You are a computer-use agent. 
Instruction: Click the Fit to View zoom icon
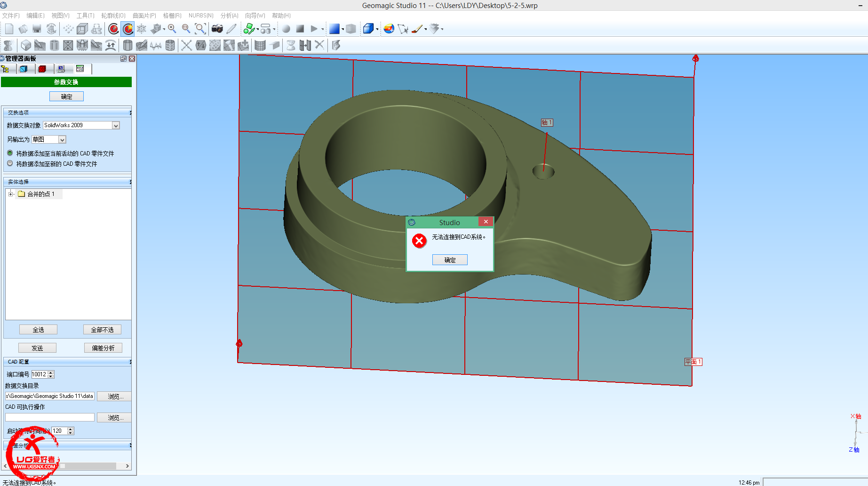pyautogui.click(x=200, y=29)
